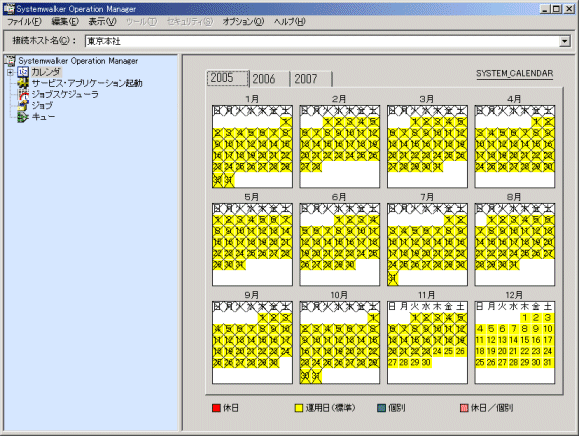
Task: Click the サービス・アプリケーション起動 icon
Action: click(23, 83)
